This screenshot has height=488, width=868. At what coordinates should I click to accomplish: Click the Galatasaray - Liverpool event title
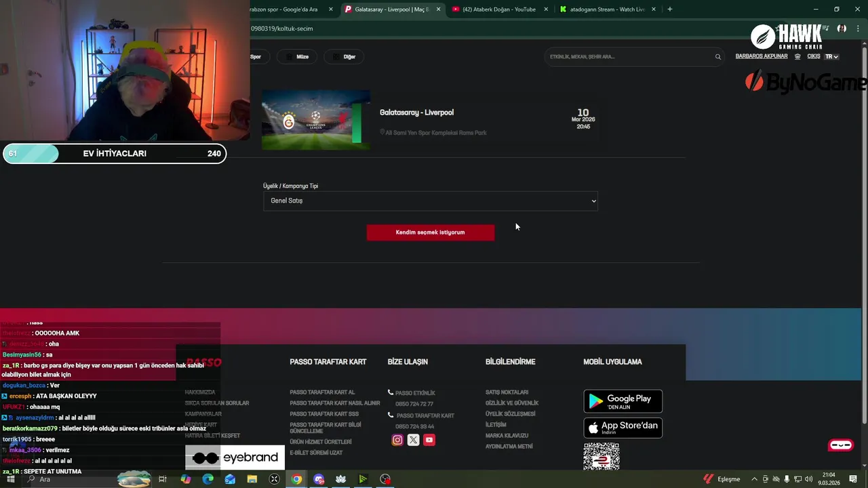pos(416,113)
